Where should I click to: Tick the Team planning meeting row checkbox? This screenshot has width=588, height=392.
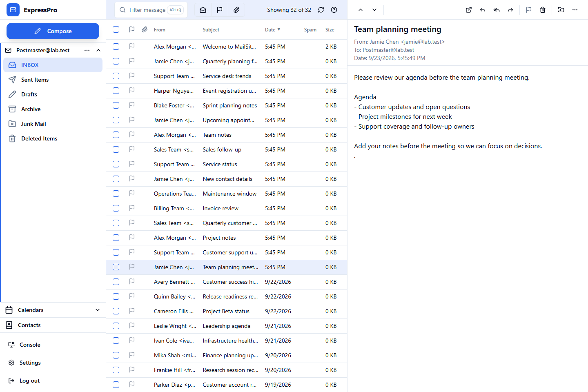coord(116,267)
